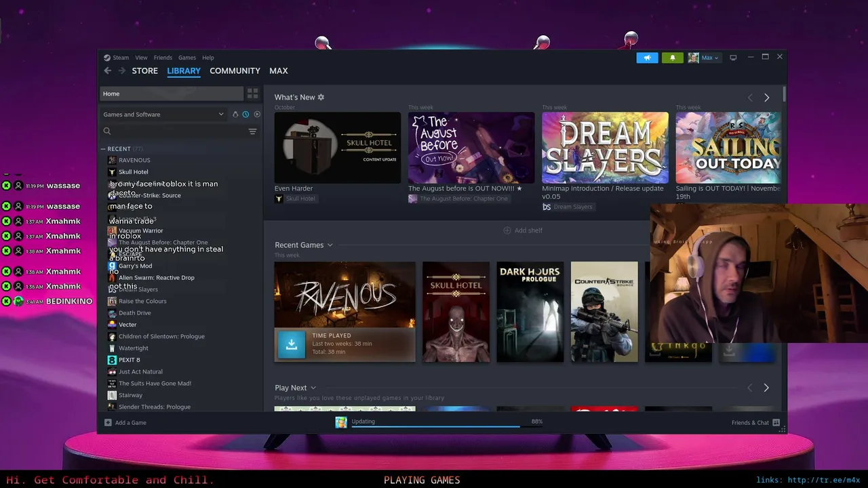This screenshot has width=868, height=488.
Task: Click Add shelf
Action: coord(523,230)
